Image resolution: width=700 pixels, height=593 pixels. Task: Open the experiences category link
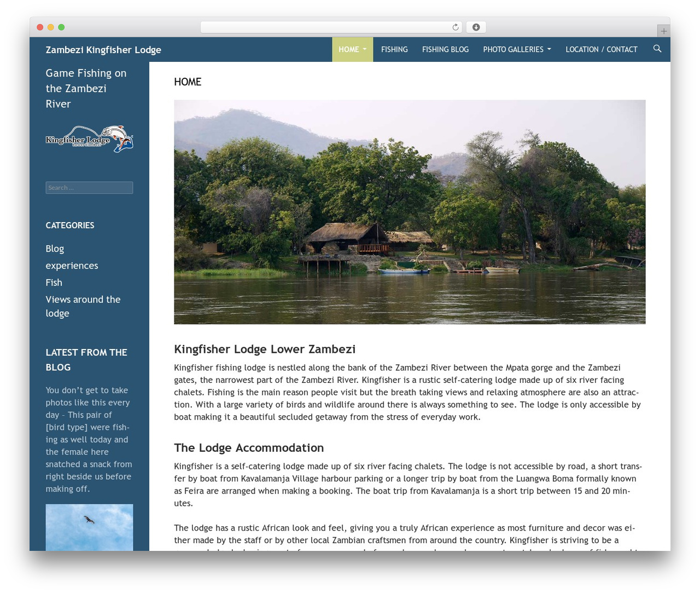tap(72, 265)
